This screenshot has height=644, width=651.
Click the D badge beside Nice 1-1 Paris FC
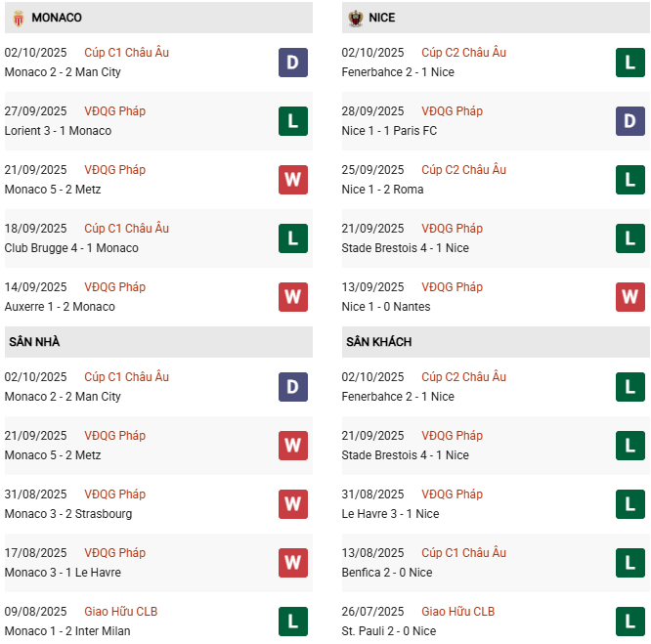tap(630, 121)
